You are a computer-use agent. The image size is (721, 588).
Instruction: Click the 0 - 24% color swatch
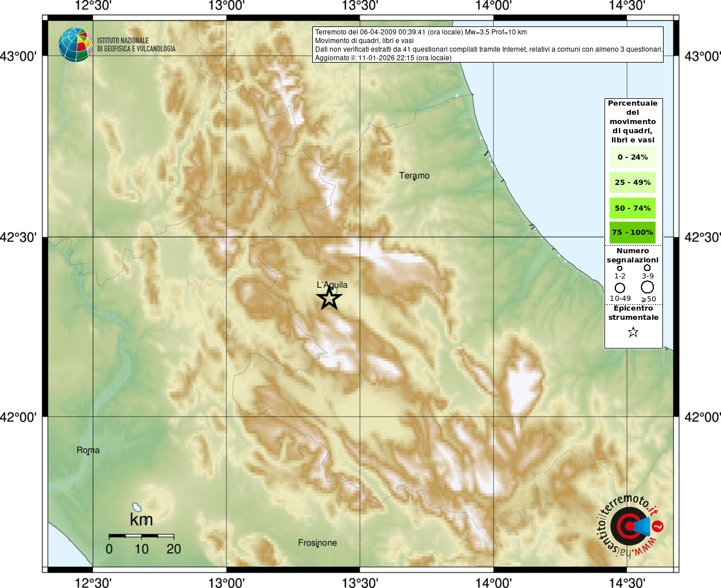coord(633,157)
